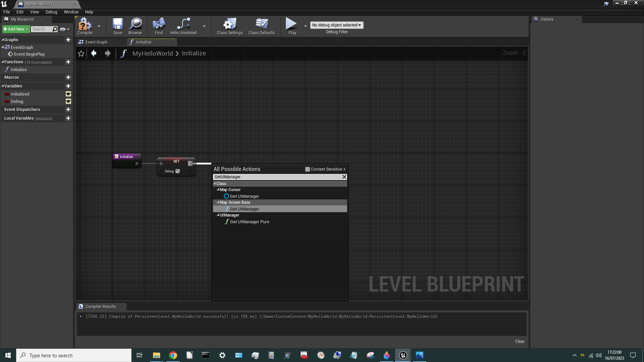Image resolution: width=644 pixels, height=362 pixels.
Task: Click the My Blueprint search magnifier
Action: 55,29
